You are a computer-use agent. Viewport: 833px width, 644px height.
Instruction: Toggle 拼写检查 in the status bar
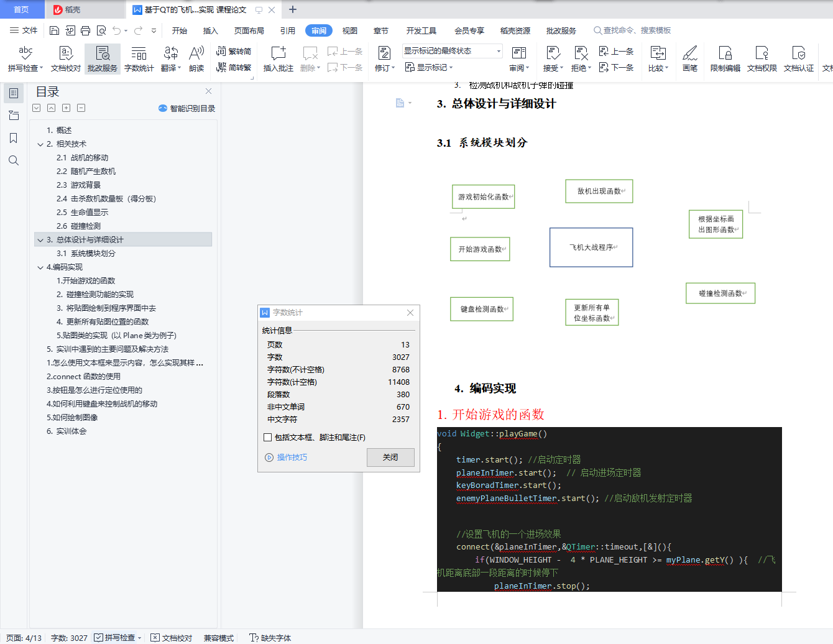[x=116, y=638]
